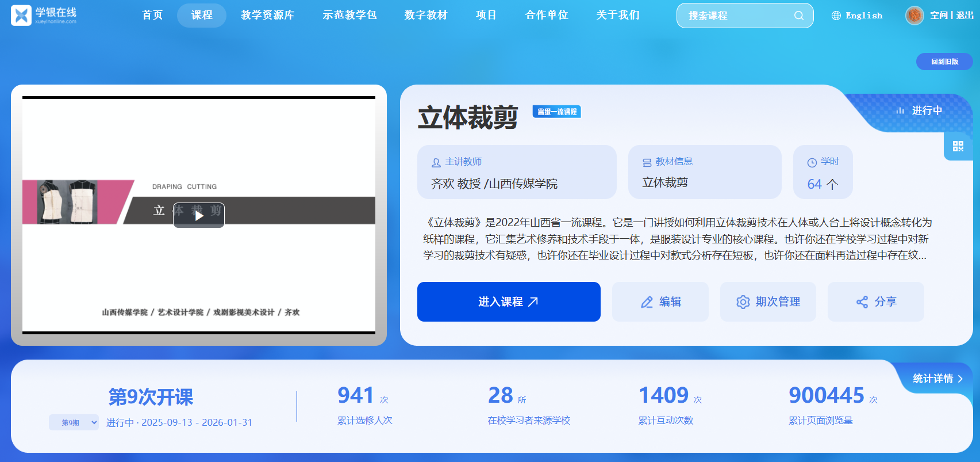
Task: Click the 省级一流课程 badge
Action: [x=556, y=112]
